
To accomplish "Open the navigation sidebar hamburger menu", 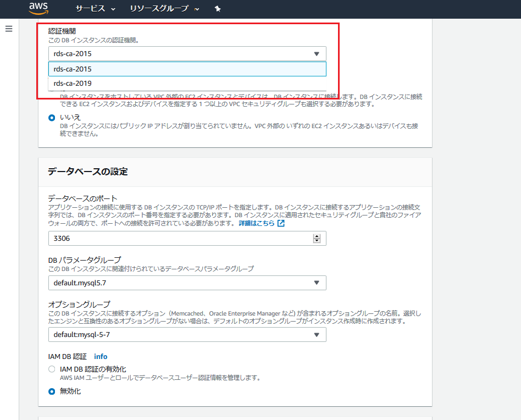I will coord(8,29).
